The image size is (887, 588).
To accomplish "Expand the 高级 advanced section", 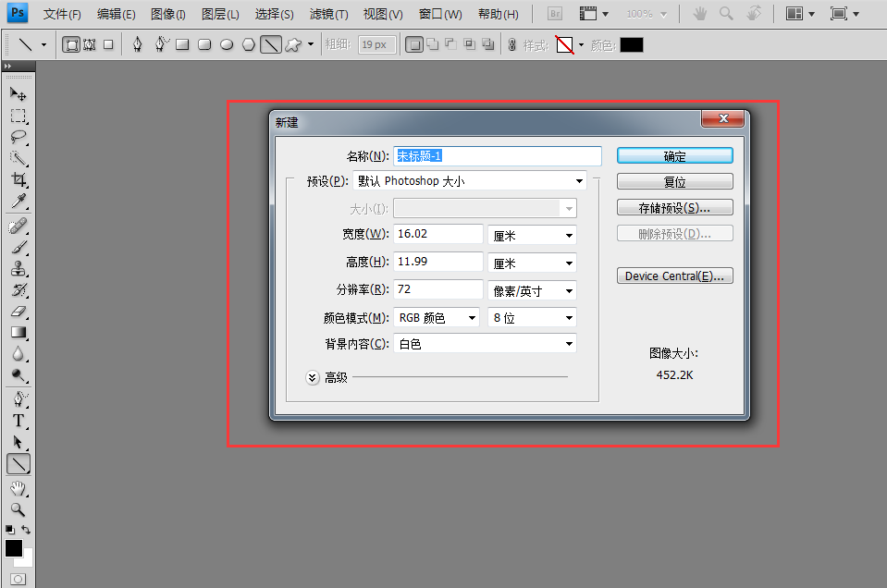I will click(313, 378).
